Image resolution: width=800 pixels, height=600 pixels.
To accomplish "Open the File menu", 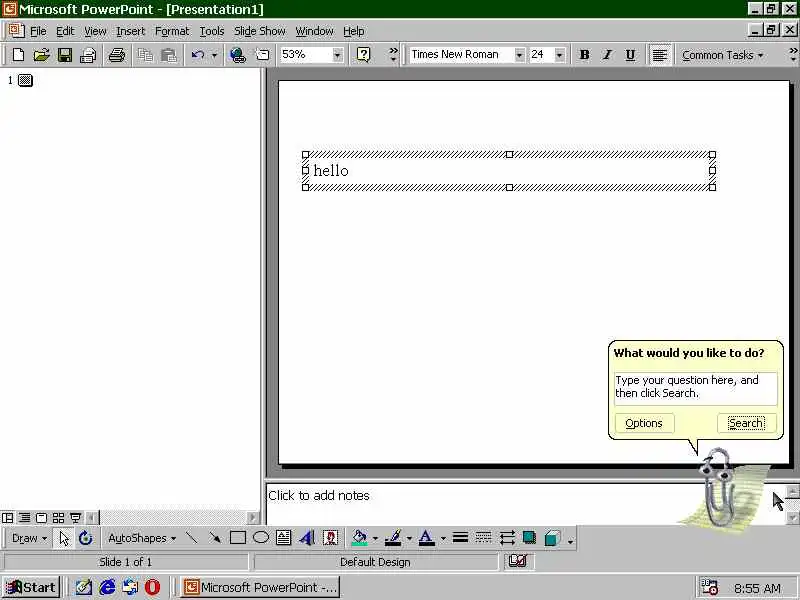I will (38, 31).
